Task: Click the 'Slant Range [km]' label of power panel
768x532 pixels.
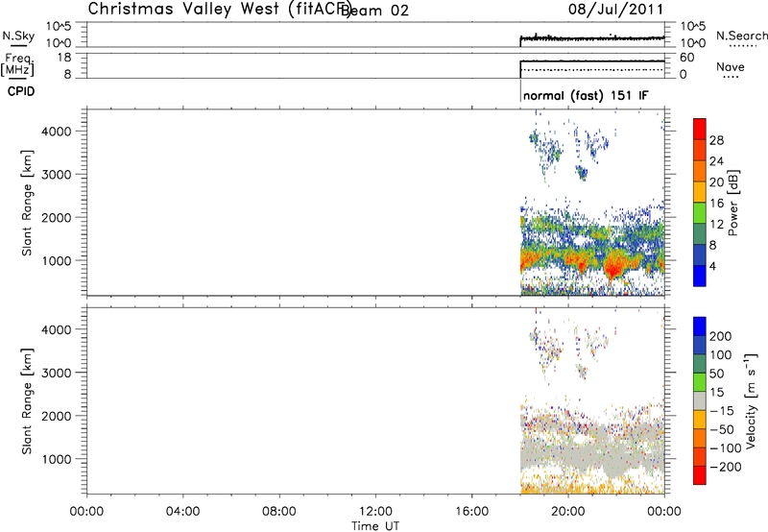Action: coord(27,203)
